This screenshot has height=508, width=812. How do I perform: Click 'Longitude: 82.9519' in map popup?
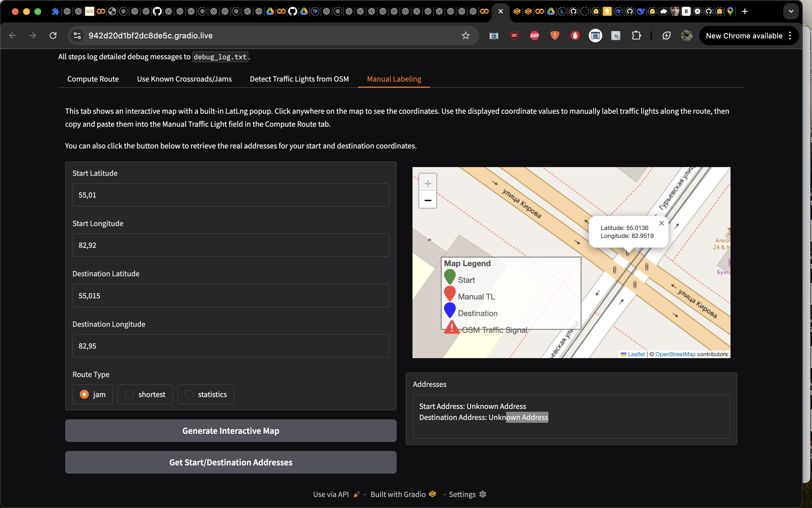(x=627, y=236)
